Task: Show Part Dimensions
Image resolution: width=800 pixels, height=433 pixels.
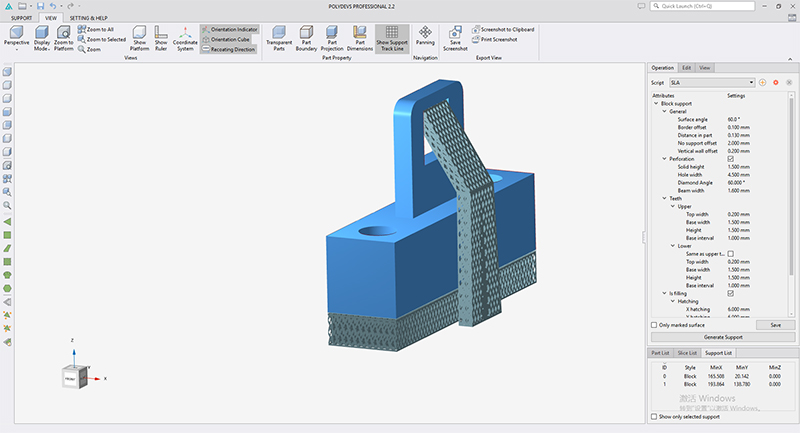Action: [x=360, y=38]
